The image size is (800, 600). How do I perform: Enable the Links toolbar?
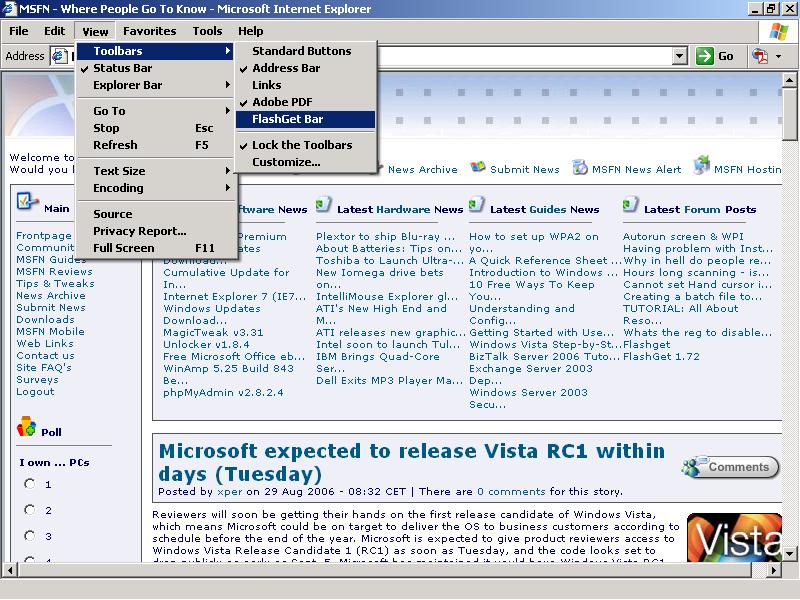[305, 85]
